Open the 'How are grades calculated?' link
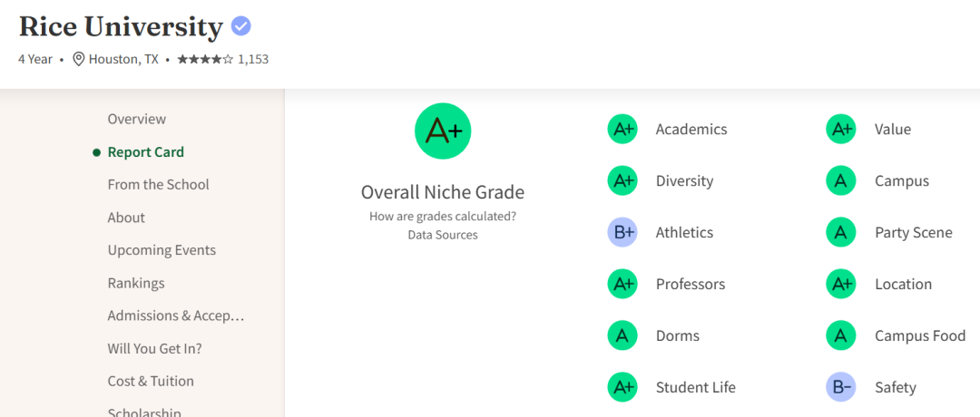Image resolution: width=980 pixels, height=417 pixels. 443,216
